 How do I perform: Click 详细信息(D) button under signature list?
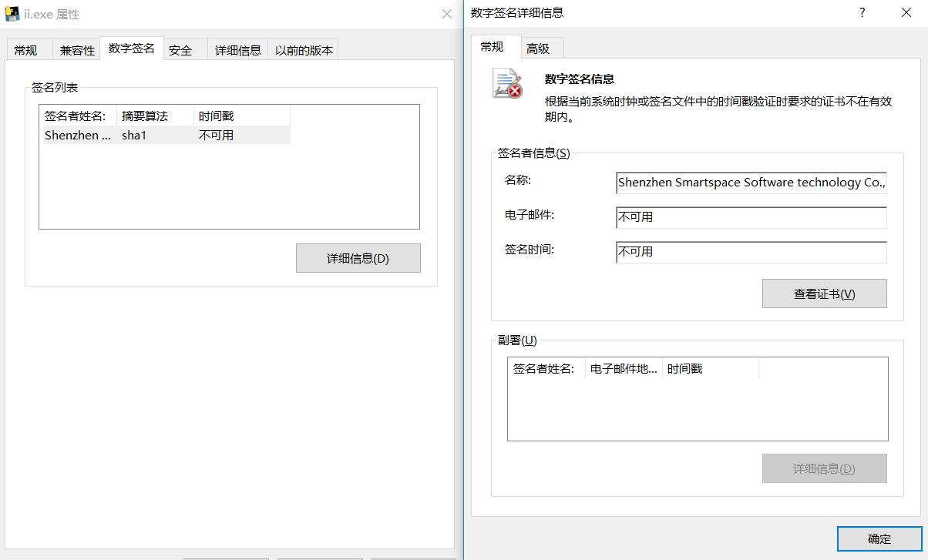click(358, 258)
